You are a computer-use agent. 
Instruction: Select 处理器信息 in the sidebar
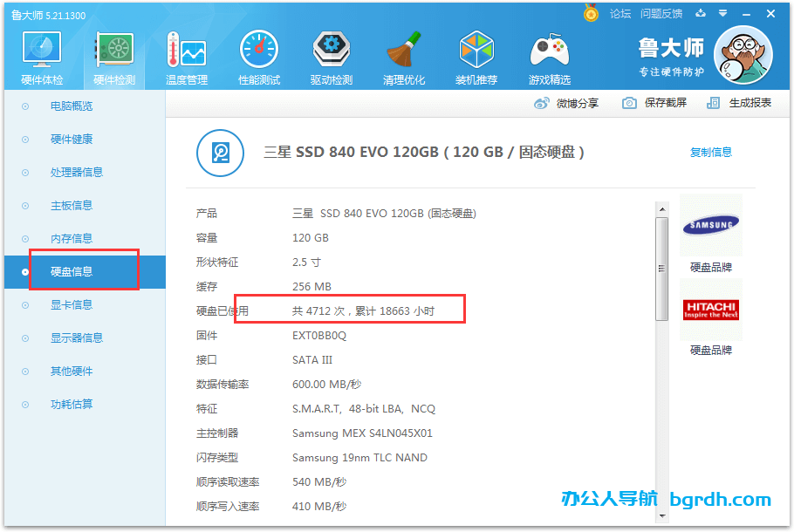tap(77, 173)
